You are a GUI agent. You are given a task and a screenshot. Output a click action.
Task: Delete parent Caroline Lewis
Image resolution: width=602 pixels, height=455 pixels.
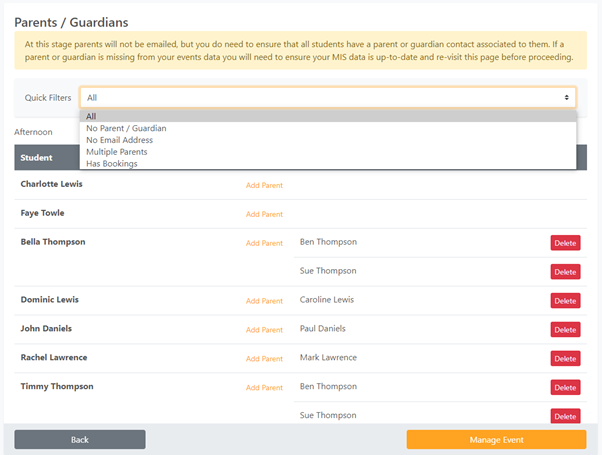(x=565, y=301)
